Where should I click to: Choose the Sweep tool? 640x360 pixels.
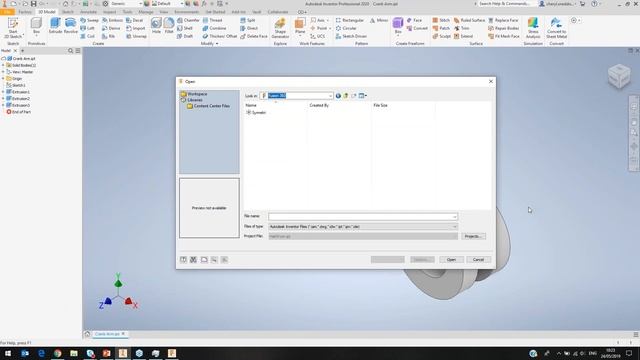click(89, 20)
